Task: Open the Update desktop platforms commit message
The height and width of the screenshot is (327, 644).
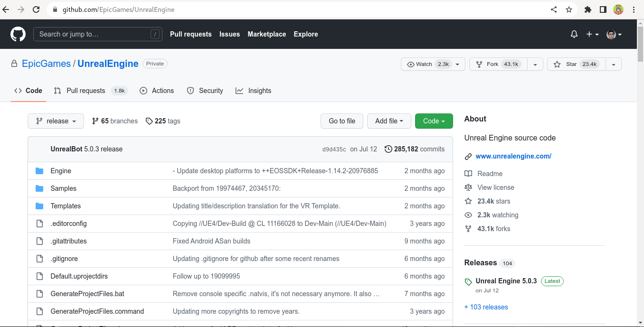Action: 275,171
